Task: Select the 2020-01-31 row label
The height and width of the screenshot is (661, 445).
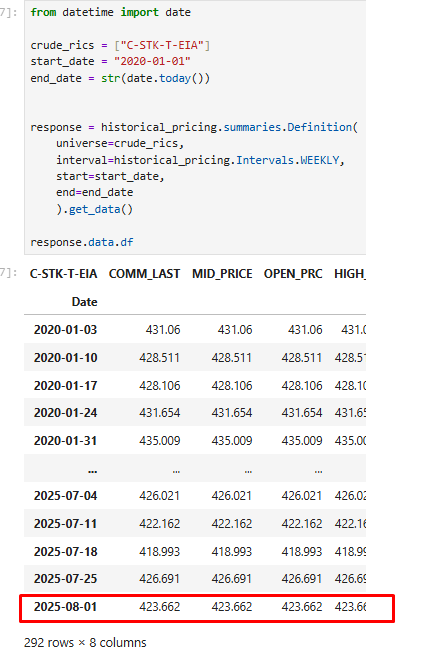Action: (x=65, y=441)
